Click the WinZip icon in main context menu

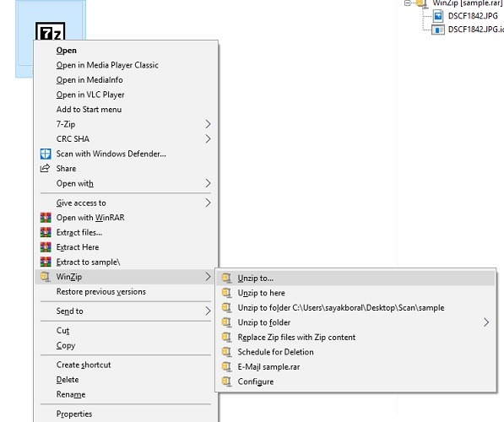(46, 277)
